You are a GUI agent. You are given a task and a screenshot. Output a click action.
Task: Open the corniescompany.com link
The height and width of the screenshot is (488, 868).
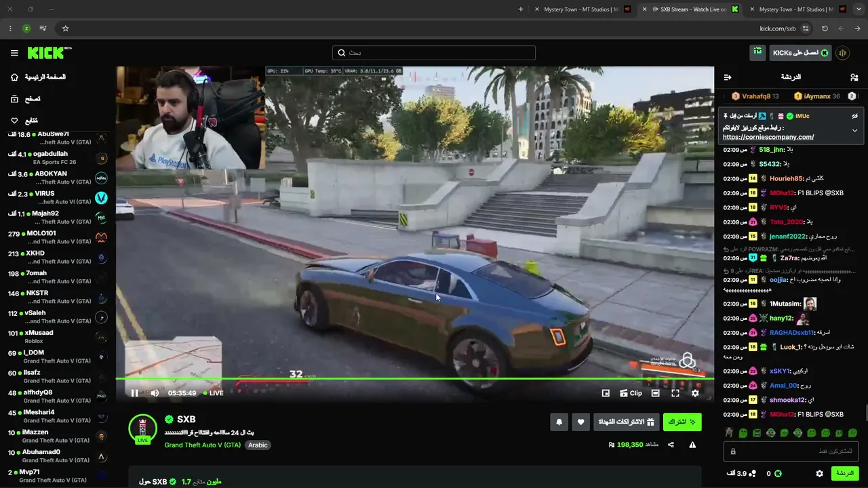coord(768,137)
